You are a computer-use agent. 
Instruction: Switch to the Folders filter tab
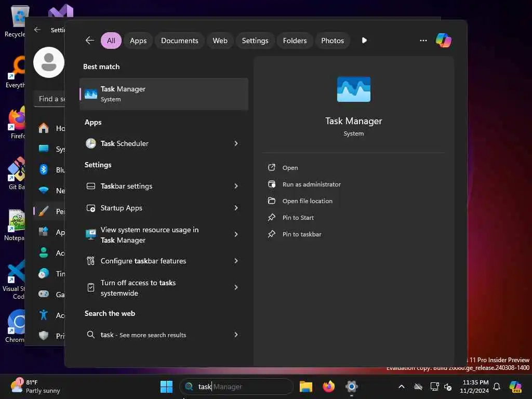[295, 41]
